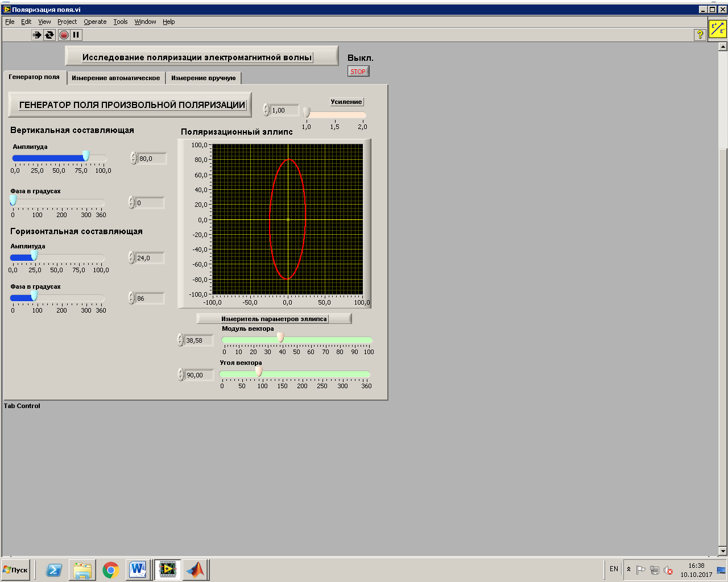The width and height of the screenshot is (728, 582).
Task: Click the EN language indicator in tray
Action: [x=614, y=569]
